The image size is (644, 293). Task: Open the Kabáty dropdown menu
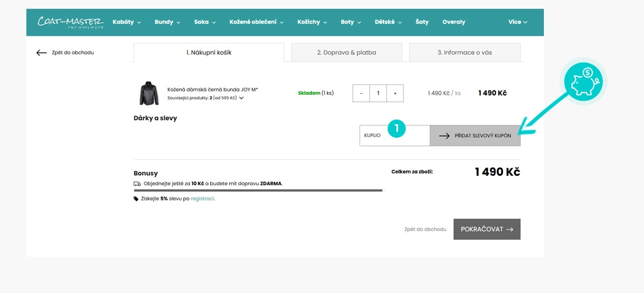click(126, 22)
